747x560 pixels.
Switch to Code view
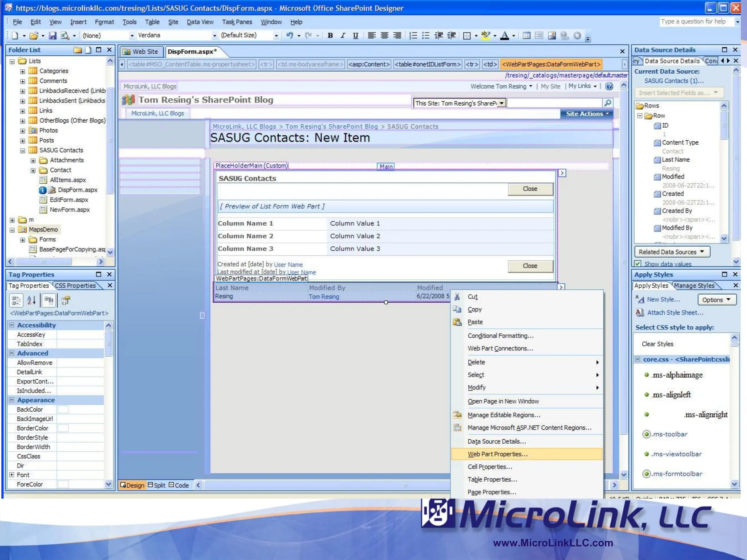point(179,485)
